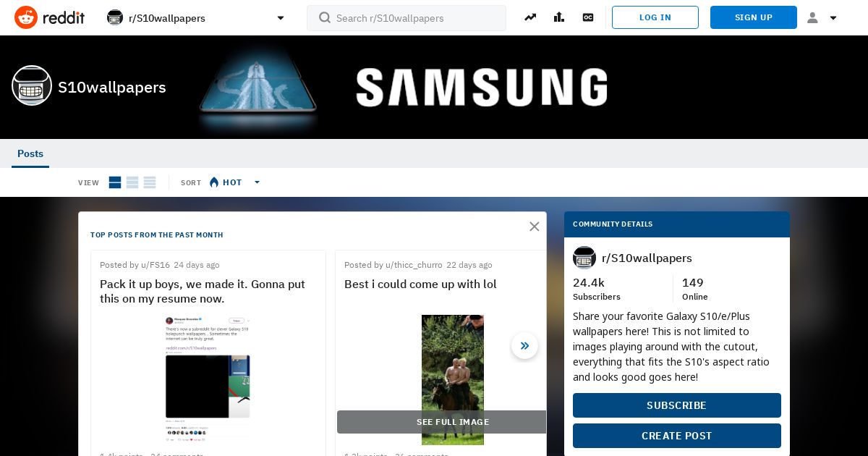Viewport: 868px width, 456px height.
Task: Click the S10wallpapers banner avatar
Action: (32, 85)
